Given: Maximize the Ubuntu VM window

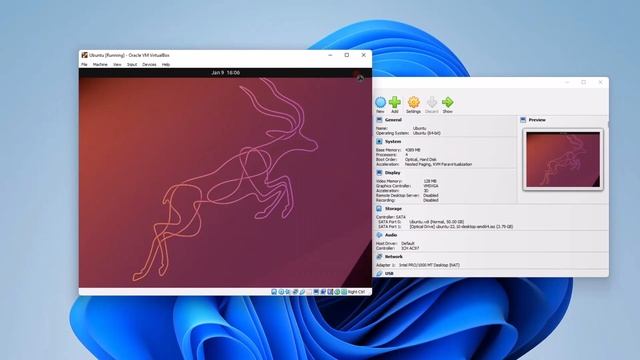Looking at the screenshot, I should pos(347,55).
